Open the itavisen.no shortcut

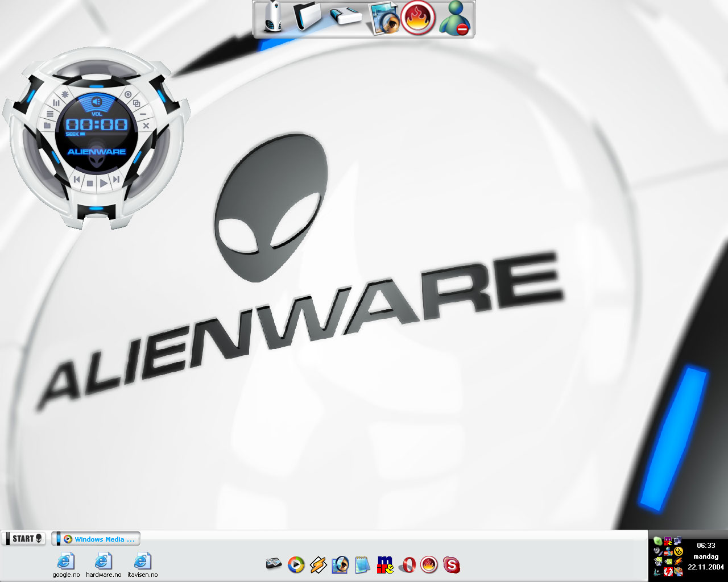click(x=142, y=566)
